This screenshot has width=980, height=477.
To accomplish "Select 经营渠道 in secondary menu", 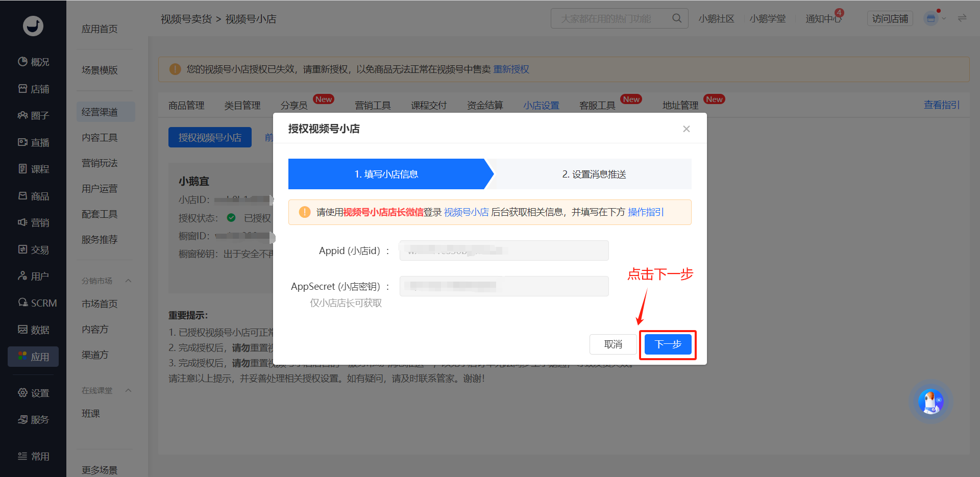I will click(106, 112).
